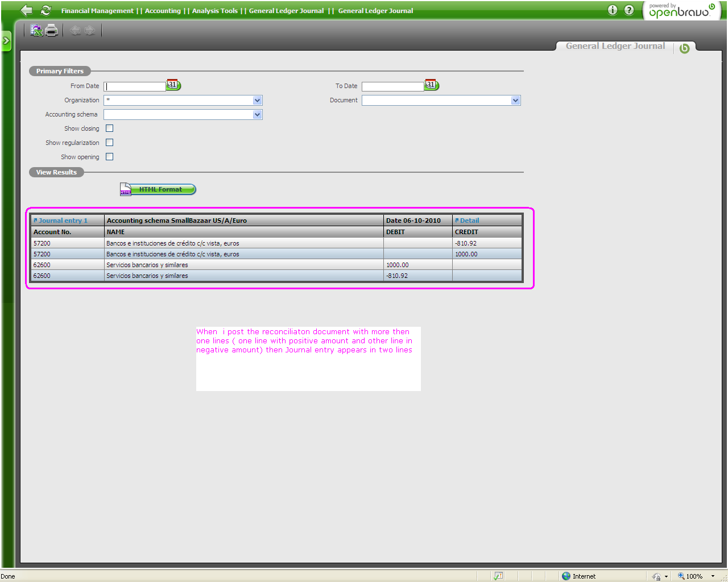
Task: Open the From Date calendar picker
Action: 173,85
